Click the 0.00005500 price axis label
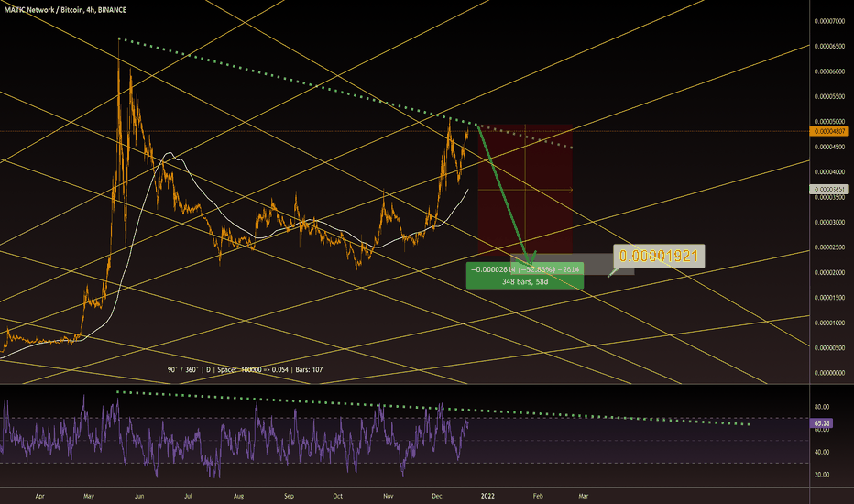The height and width of the screenshot is (504, 854). [829, 96]
